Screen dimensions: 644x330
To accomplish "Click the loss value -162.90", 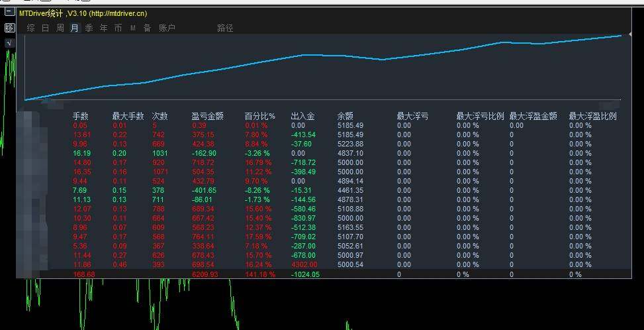I will pyautogui.click(x=204, y=153).
